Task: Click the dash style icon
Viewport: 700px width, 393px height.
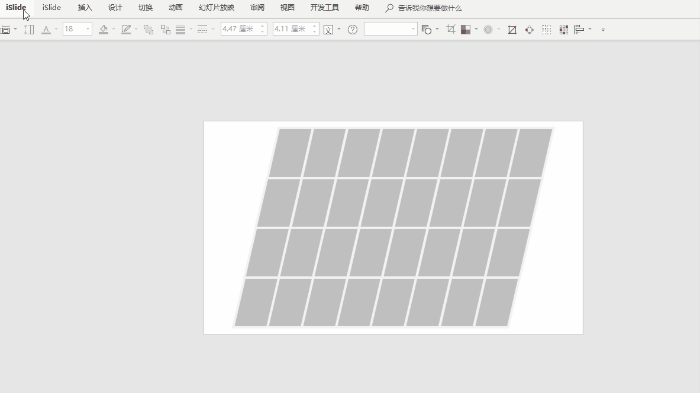Action: pos(202,30)
